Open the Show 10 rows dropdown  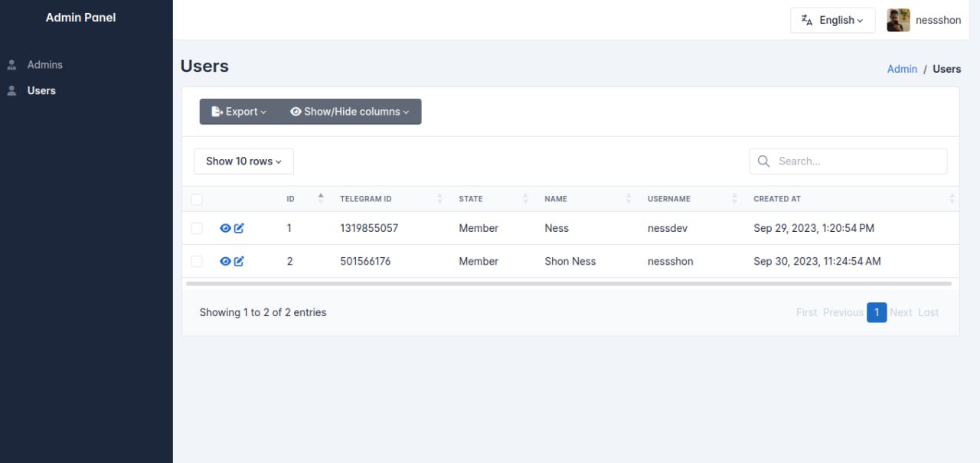243,161
